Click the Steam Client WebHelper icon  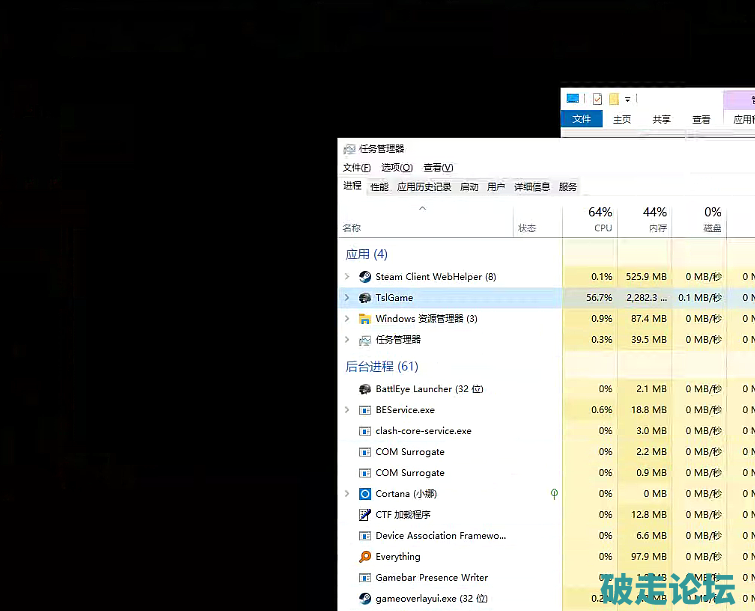tap(365, 277)
